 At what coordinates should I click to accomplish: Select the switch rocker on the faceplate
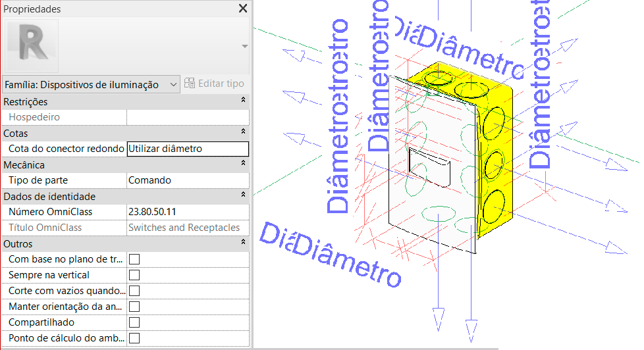click(x=429, y=167)
